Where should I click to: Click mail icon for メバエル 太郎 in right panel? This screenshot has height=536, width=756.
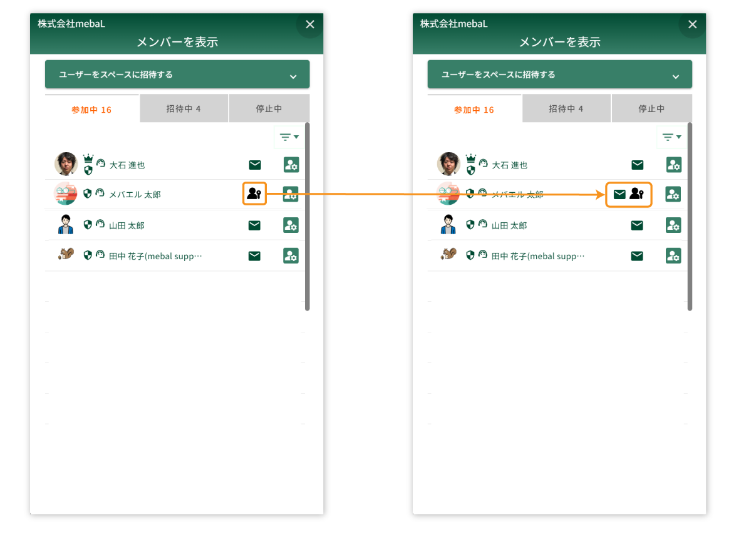pyautogui.click(x=619, y=194)
